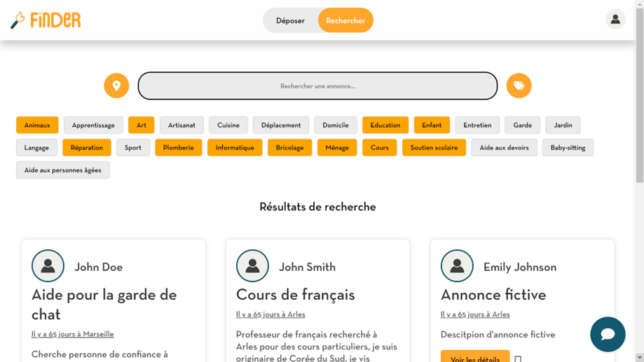Click the page's vertical scrollbar

pyautogui.click(x=639, y=175)
